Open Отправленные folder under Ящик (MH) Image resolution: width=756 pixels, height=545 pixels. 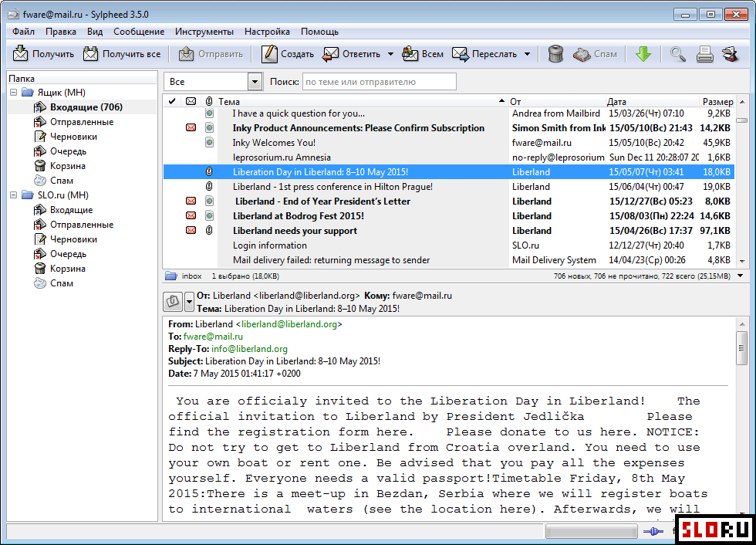coord(82,122)
